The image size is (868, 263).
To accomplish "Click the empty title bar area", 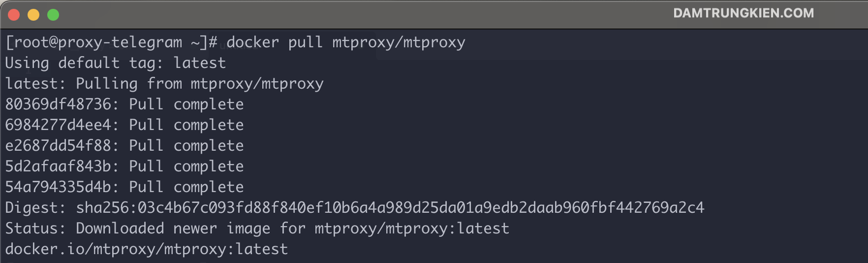I will [364, 15].
